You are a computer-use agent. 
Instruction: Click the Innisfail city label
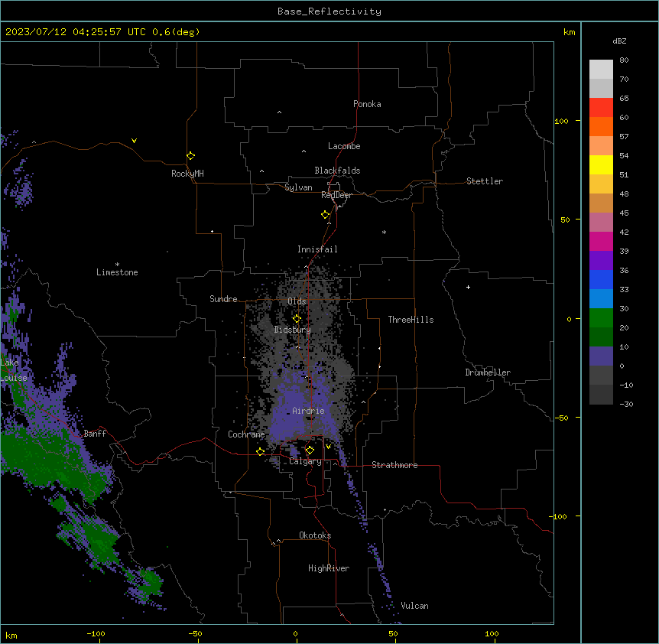317,249
